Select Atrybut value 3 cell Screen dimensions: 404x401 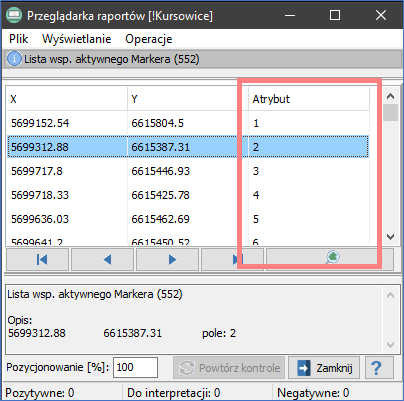coord(309,171)
